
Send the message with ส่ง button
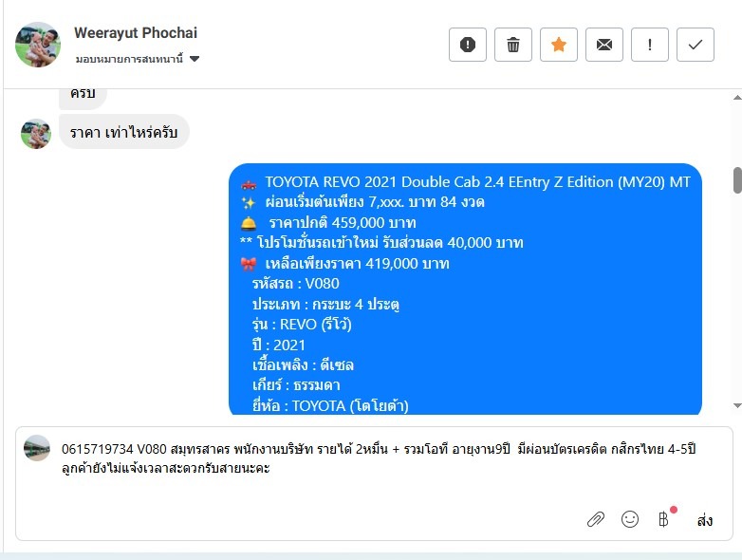click(705, 520)
